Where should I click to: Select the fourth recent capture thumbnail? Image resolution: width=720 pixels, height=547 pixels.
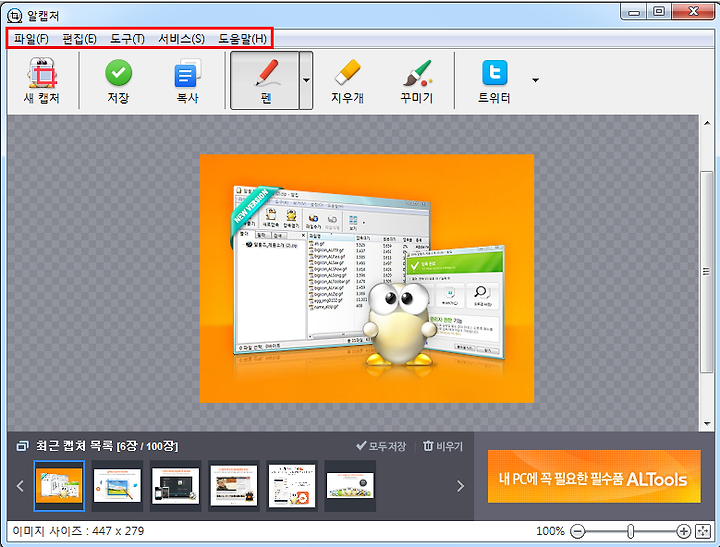point(234,486)
